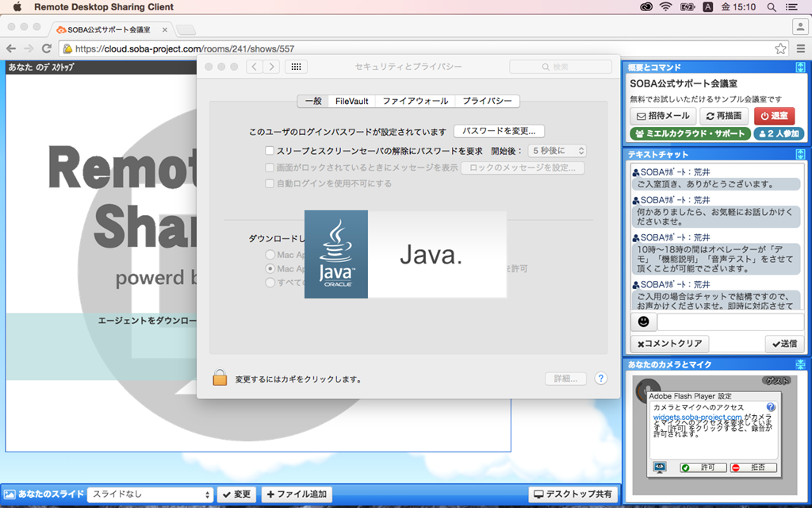This screenshot has height=508, width=812.
Task: Open the Remote Desktop Sharing Client menu
Action: click(104, 6)
